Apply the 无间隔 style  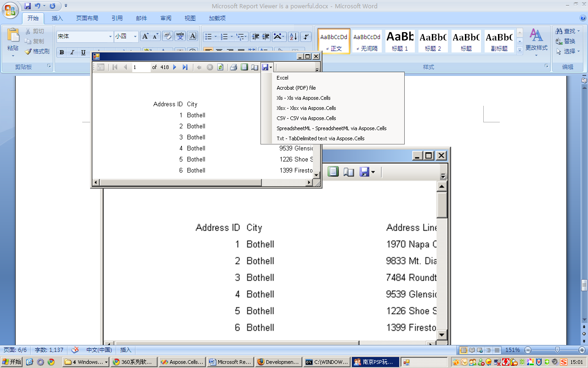pos(367,41)
